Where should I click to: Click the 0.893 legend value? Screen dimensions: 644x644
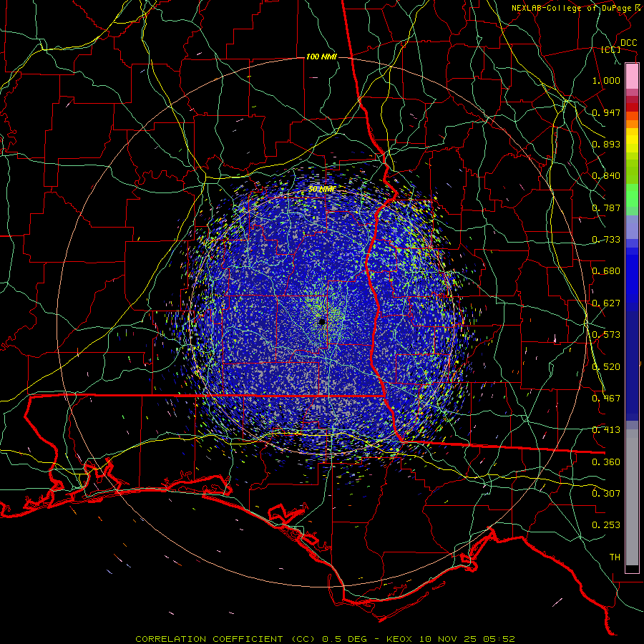pyautogui.click(x=606, y=144)
